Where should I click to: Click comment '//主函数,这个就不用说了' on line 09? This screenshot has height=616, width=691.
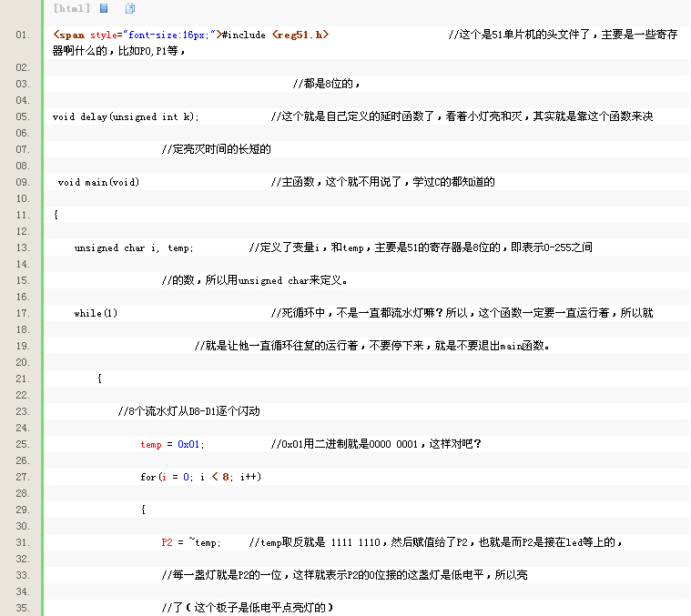pyautogui.click(x=382, y=182)
